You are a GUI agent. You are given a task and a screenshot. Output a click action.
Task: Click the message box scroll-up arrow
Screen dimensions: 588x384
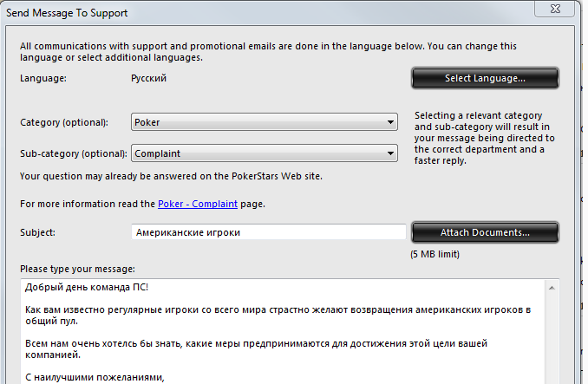click(552, 286)
